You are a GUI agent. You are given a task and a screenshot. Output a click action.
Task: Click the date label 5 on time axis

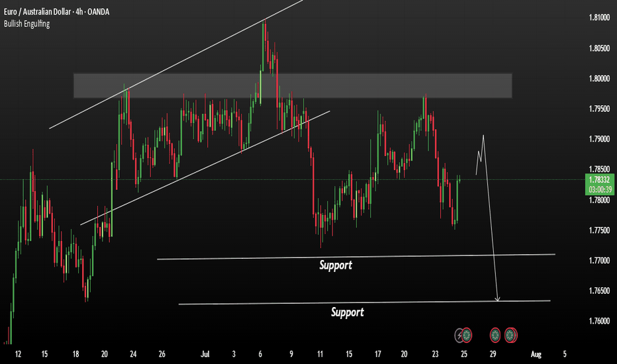[565, 354]
